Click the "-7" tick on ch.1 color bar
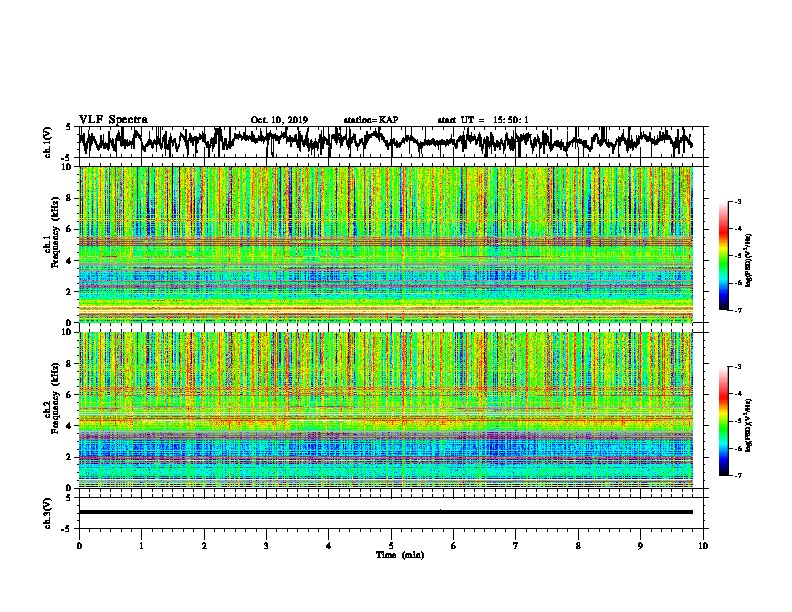 tap(737, 310)
